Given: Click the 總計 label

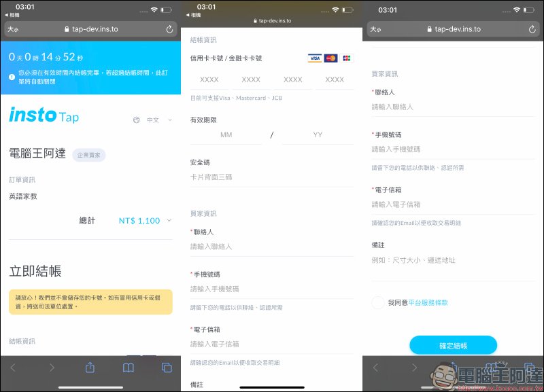Looking at the screenshot, I should (87, 220).
